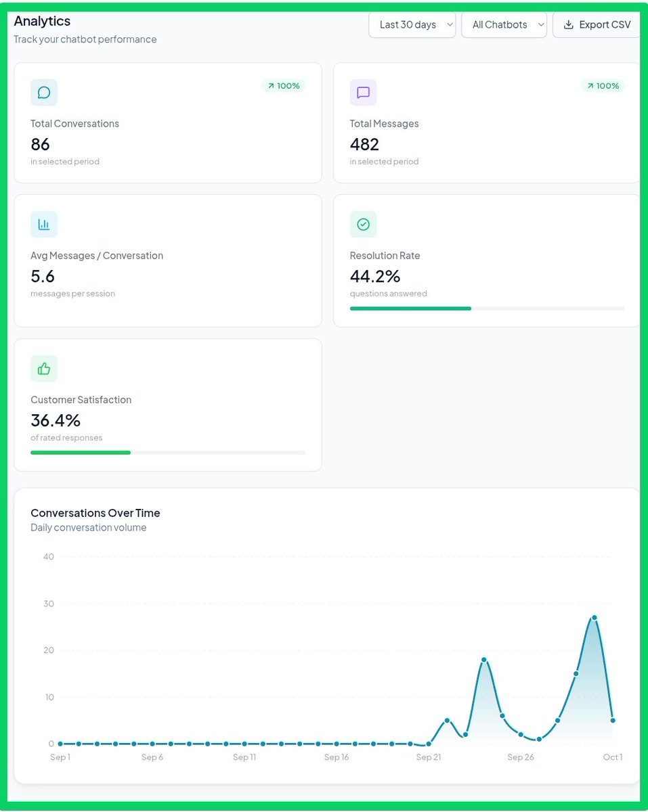
Task: Click the Customer Satisfaction value 36.4%
Action: tap(56, 420)
